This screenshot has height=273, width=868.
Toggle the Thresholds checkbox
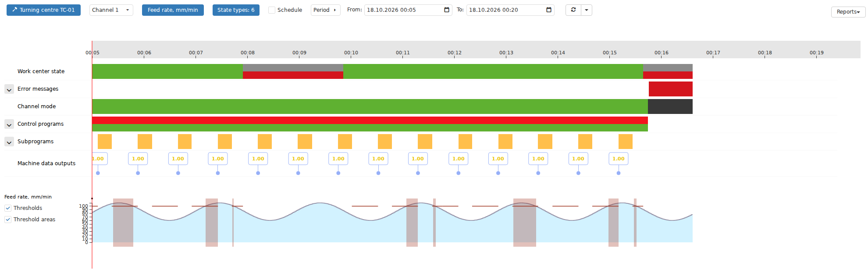coord(8,208)
